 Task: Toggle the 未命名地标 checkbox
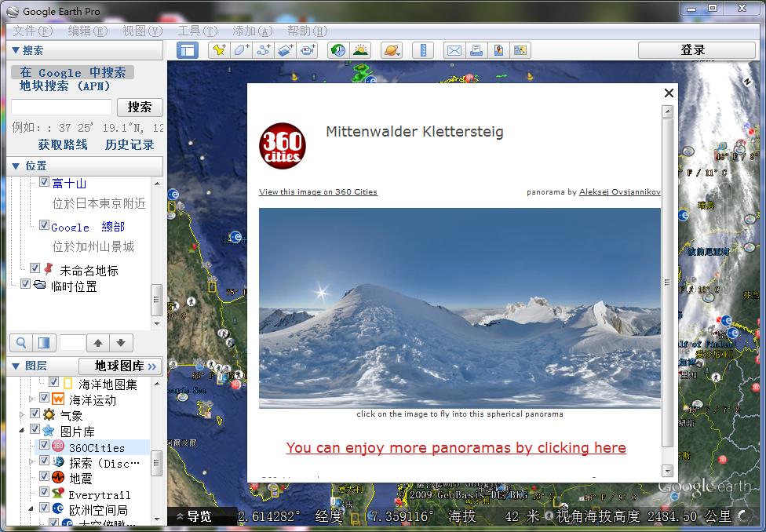point(35,268)
